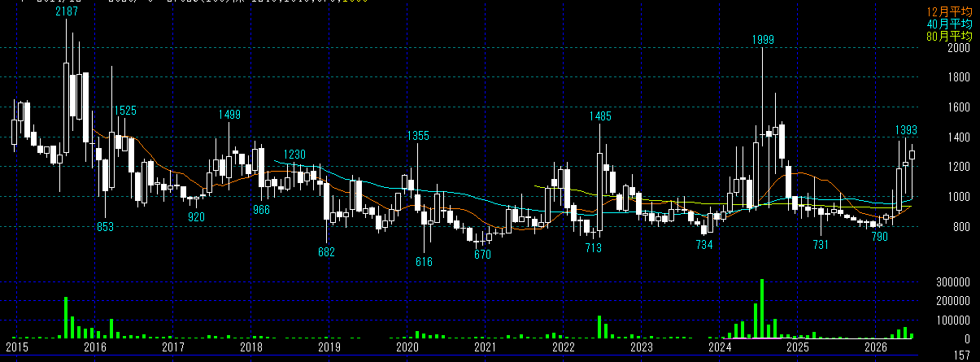Select the 2023 year label
The image size is (980, 362).
[642, 347]
